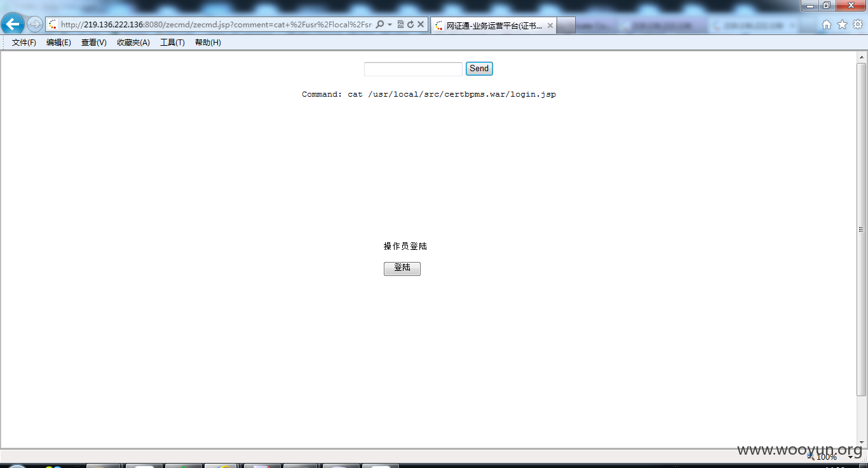Open a new tab with the blank tab button
Screen dimensions: 868x468
click(x=566, y=25)
